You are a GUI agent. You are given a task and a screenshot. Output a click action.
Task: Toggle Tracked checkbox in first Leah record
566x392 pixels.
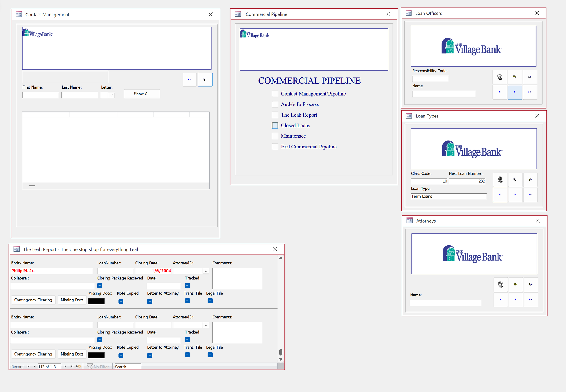(x=187, y=286)
